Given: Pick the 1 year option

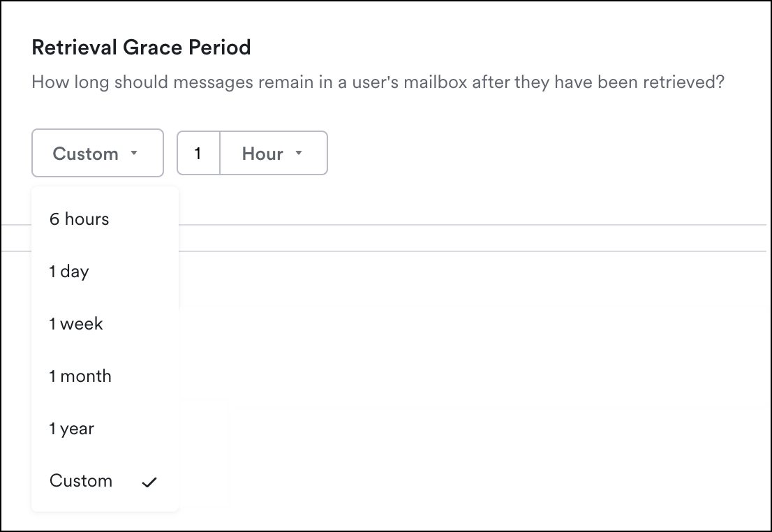Looking at the screenshot, I should (x=105, y=429).
